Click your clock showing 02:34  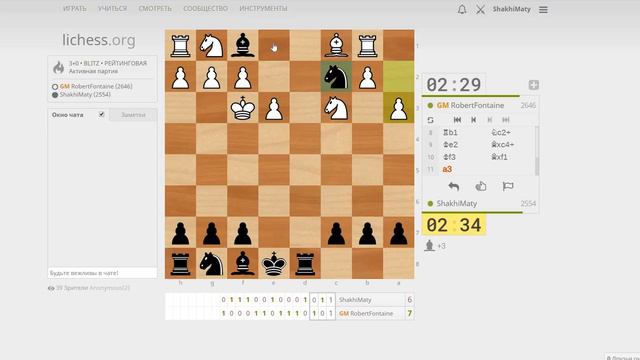click(453, 225)
